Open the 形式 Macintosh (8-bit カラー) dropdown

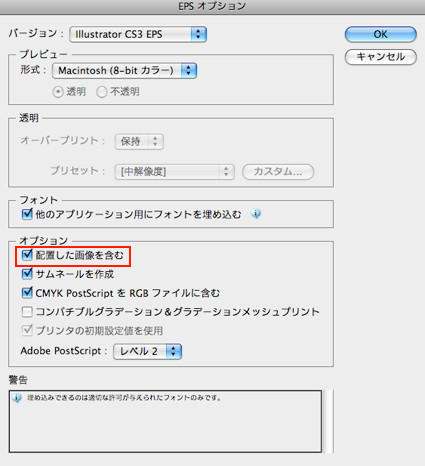124,70
